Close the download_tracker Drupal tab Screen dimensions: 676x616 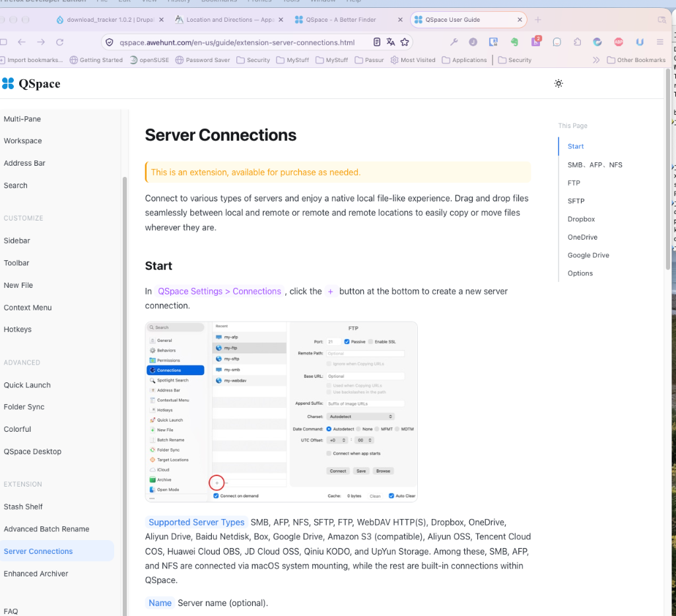click(161, 19)
